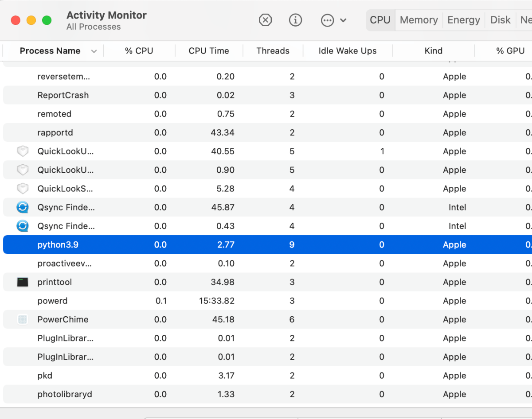
Task: Switch to the Memory tab
Action: click(x=418, y=20)
